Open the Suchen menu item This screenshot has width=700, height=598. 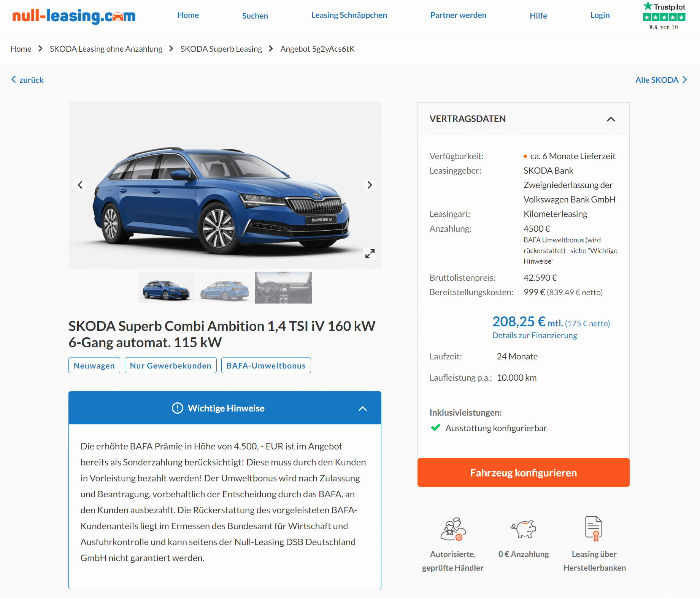tap(255, 16)
